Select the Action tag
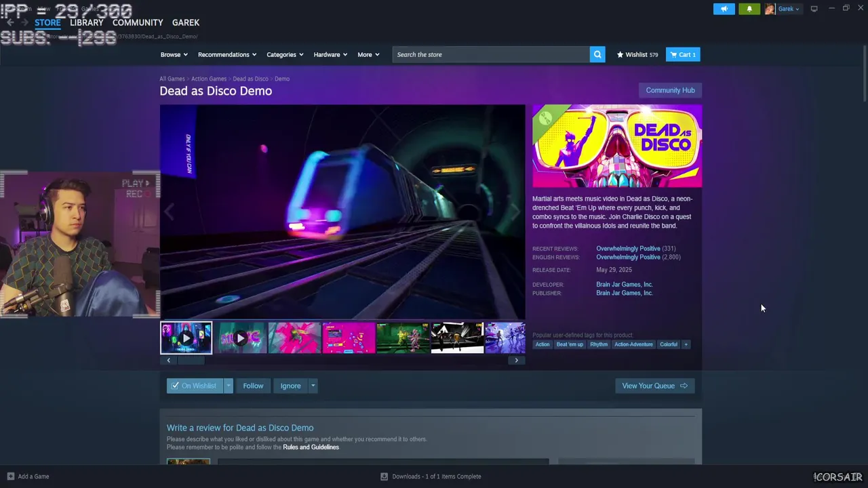 (542, 344)
